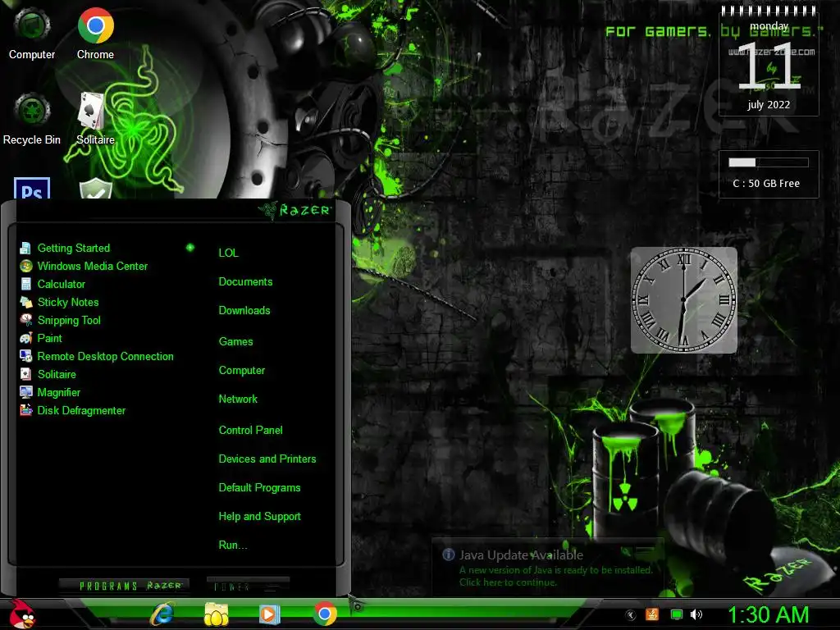
Task: Click the Disk Defragmenter icon
Action: (25, 410)
